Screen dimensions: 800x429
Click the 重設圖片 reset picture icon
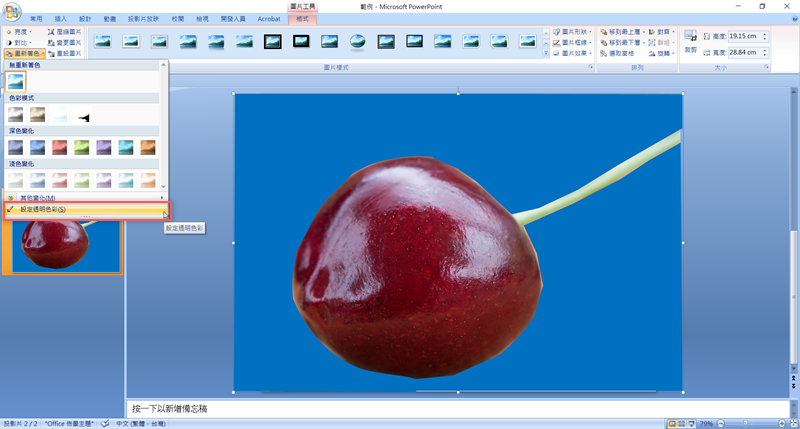point(67,54)
